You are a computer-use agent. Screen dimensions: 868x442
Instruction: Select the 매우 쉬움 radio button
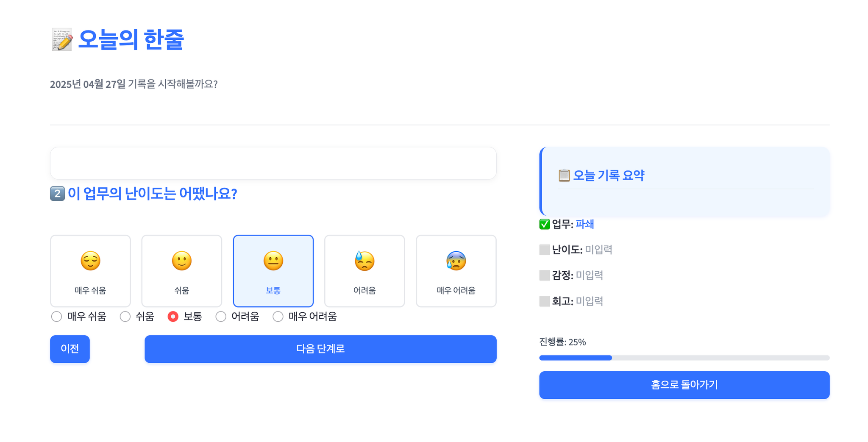click(x=56, y=317)
